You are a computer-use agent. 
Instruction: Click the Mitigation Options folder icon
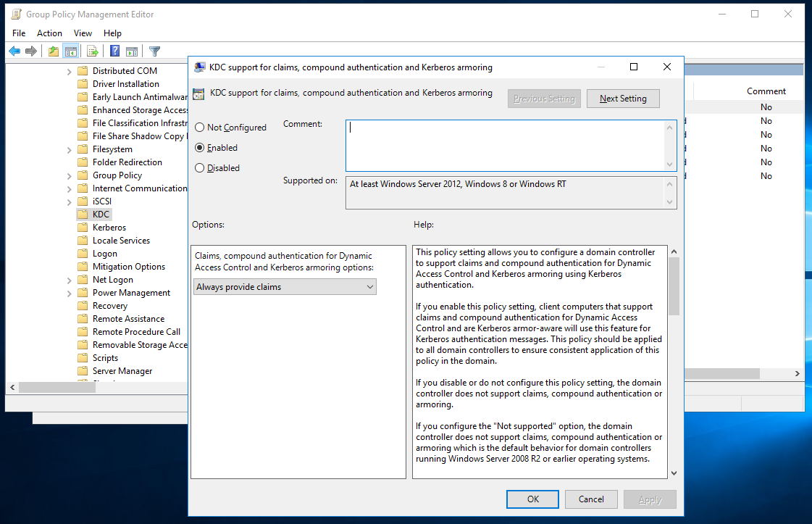pos(83,267)
